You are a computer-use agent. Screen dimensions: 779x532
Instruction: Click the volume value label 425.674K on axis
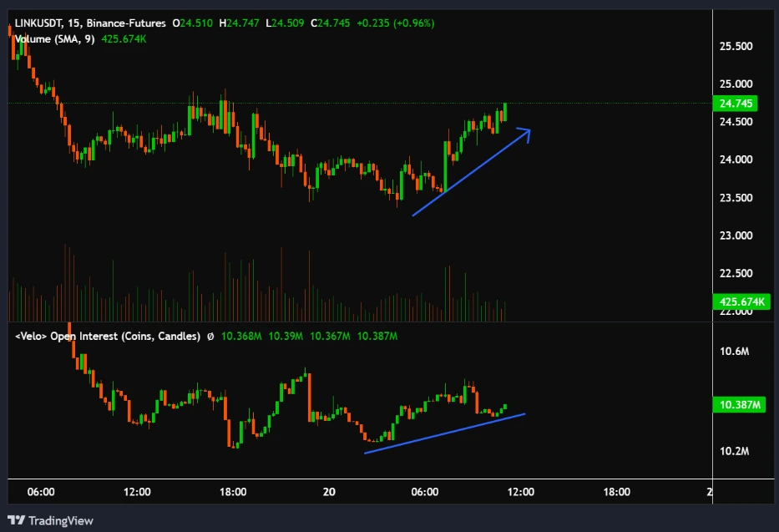click(741, 301)
